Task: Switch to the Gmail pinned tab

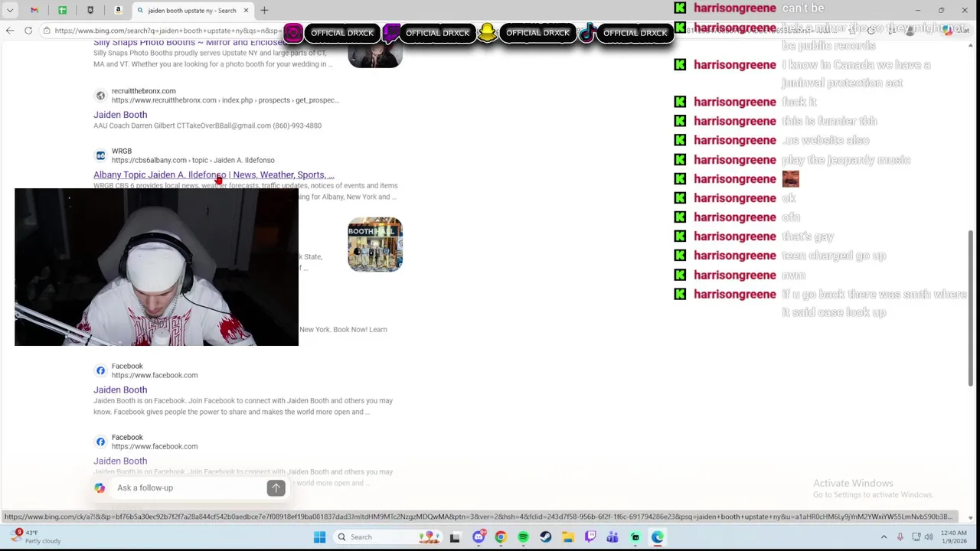Action: [34, 10]
